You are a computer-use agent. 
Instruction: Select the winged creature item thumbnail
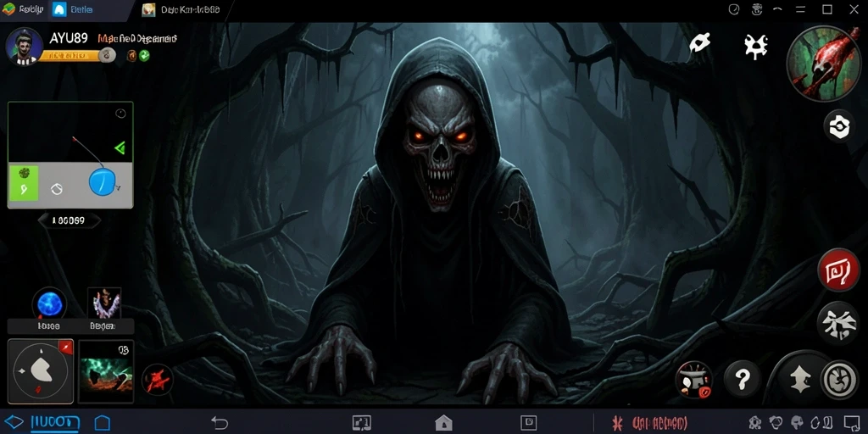(x=104, y=303)
